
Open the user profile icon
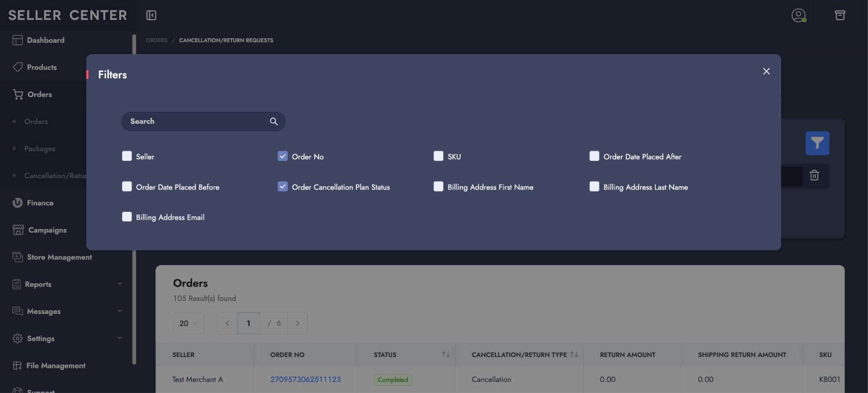click(798, 16)
